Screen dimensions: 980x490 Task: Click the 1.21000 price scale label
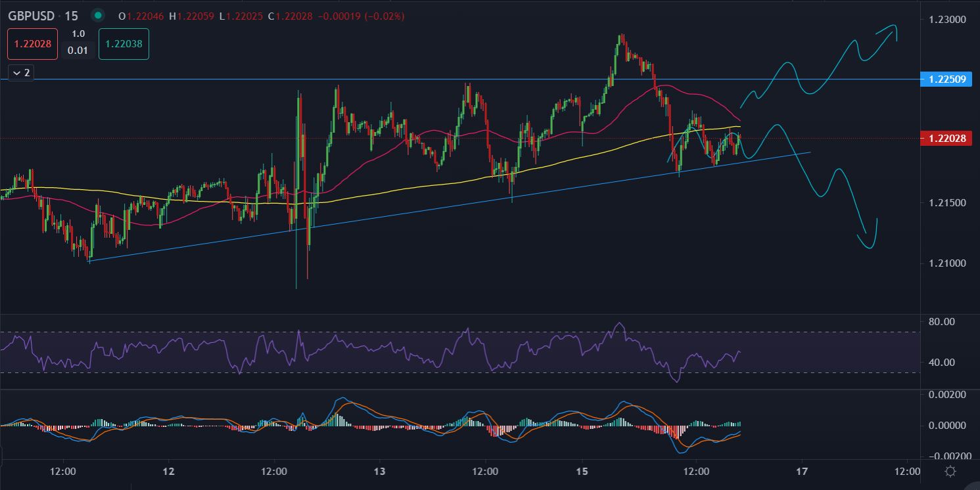947,263
